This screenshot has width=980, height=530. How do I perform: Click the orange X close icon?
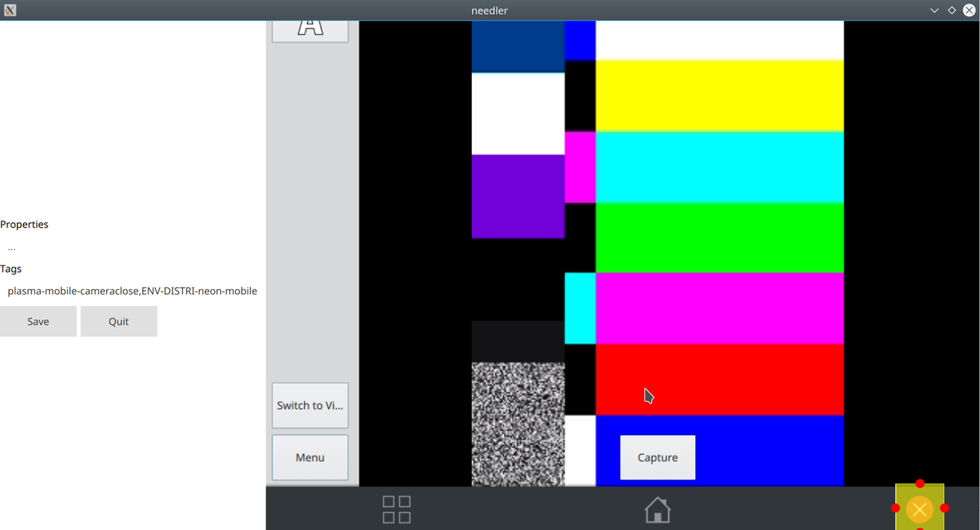click(x=920, y=510)
